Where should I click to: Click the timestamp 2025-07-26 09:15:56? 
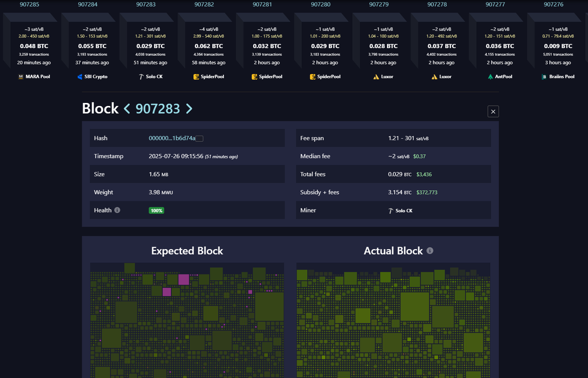(176, 156)
